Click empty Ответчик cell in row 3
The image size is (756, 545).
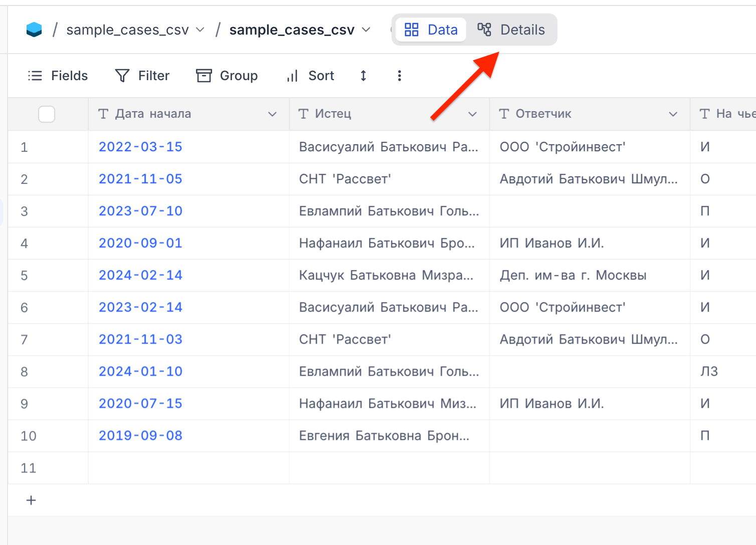(x=590, y=211)
